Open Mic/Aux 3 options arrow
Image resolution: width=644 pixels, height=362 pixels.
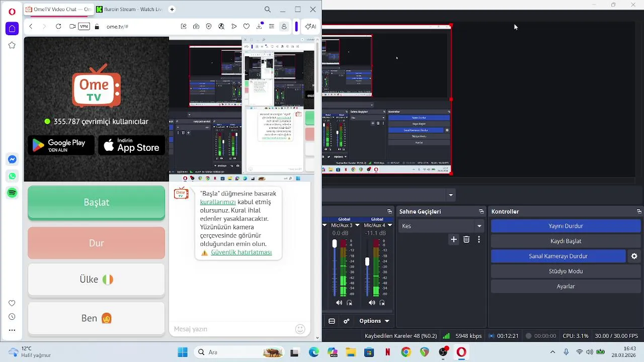pyautogui.click(x=357, y=226)
